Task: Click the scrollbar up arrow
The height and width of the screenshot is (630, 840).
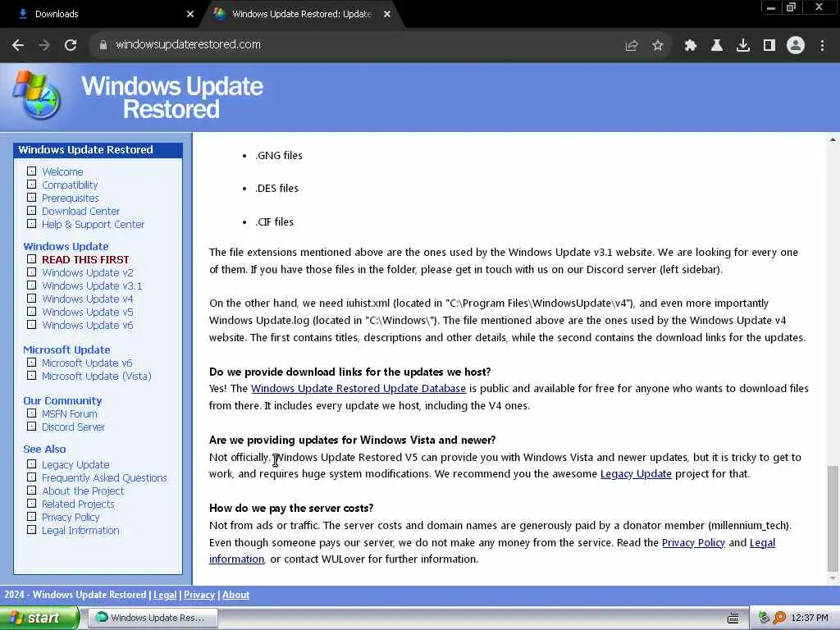Action: tap(833, 139)
